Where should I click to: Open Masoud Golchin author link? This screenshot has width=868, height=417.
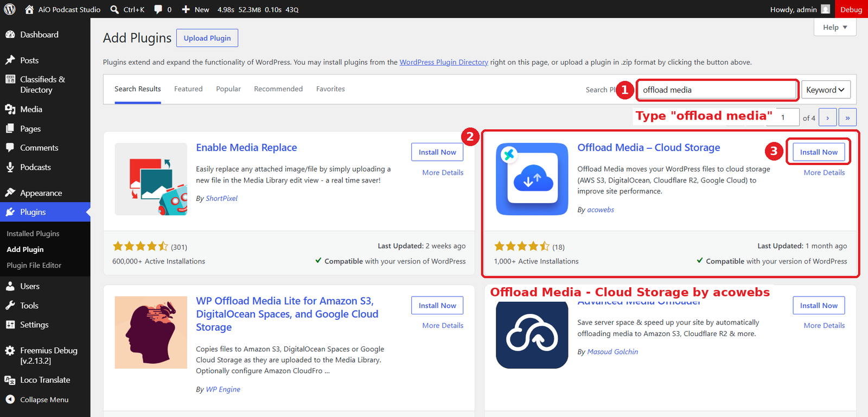(612, 352)
